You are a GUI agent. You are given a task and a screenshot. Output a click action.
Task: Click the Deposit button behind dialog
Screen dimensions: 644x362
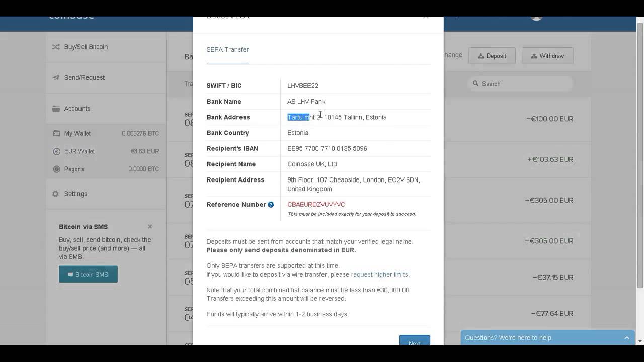coord(492,56)
